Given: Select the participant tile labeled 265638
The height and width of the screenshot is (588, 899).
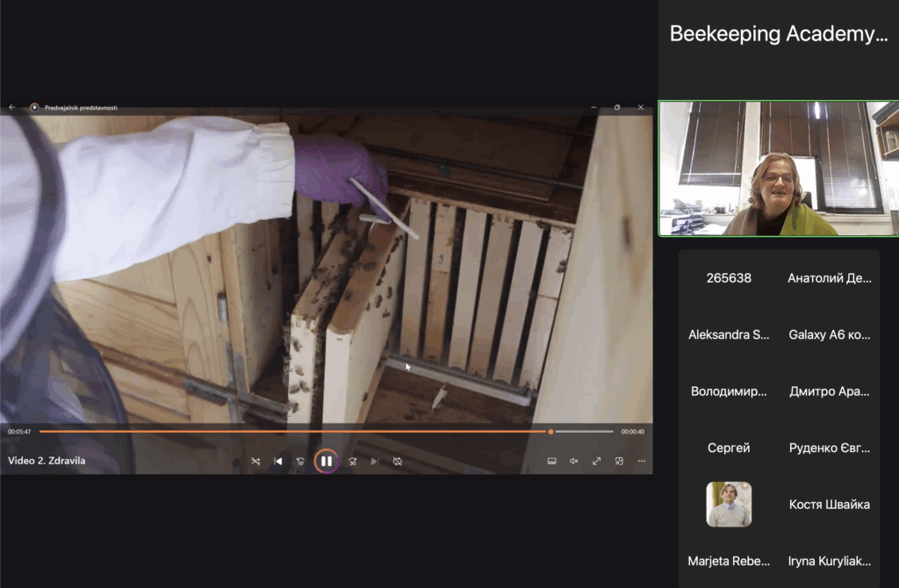Looking at the screenshot, I should pos(729,278).
